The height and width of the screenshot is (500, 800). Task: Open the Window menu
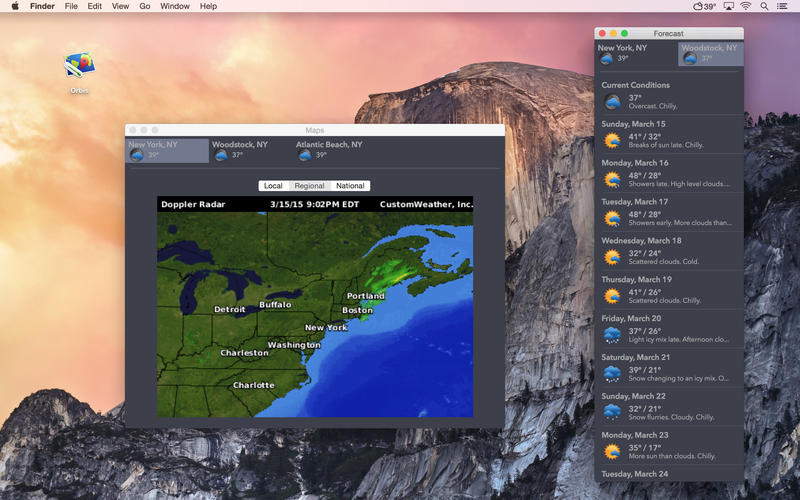tap(175, 6)
